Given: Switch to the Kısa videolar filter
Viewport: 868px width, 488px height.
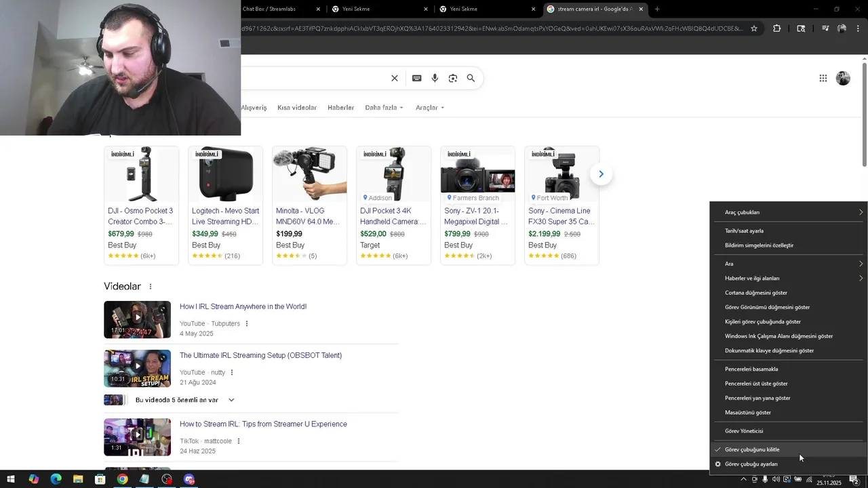Looking at the screenshot, I should coord(297,108).
